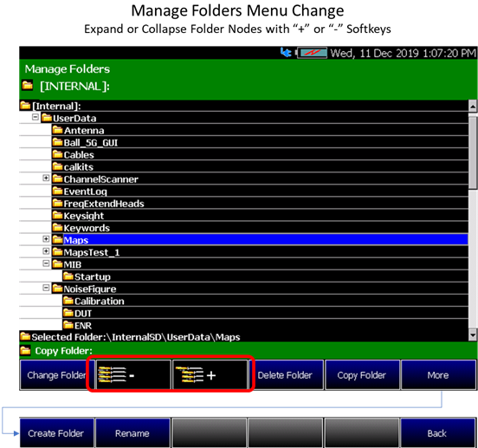Click the folder icon of [Internal]: root
The width and height of the screenshot is (478, 448).
[25, 106]
